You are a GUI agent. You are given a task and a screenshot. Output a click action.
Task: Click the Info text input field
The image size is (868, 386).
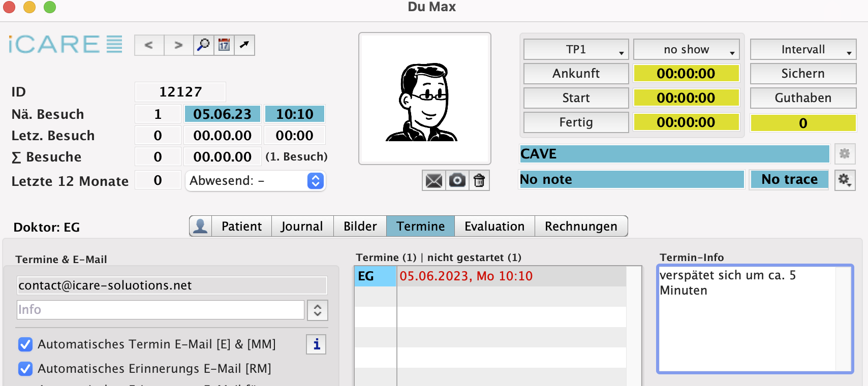[160, 310]
